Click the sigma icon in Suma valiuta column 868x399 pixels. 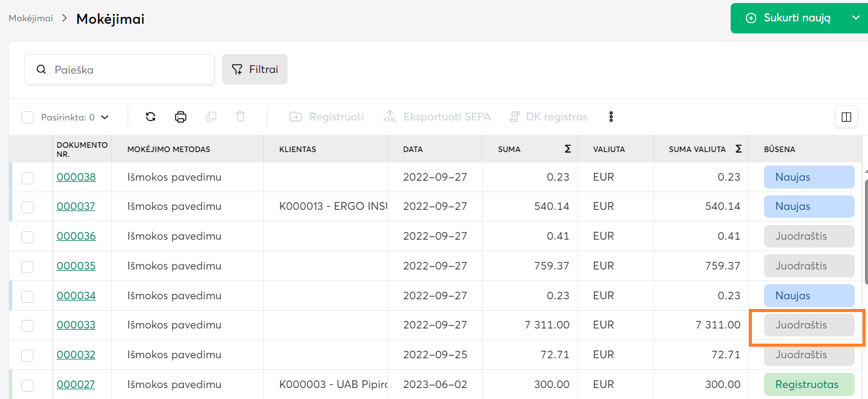pos(738,149)
